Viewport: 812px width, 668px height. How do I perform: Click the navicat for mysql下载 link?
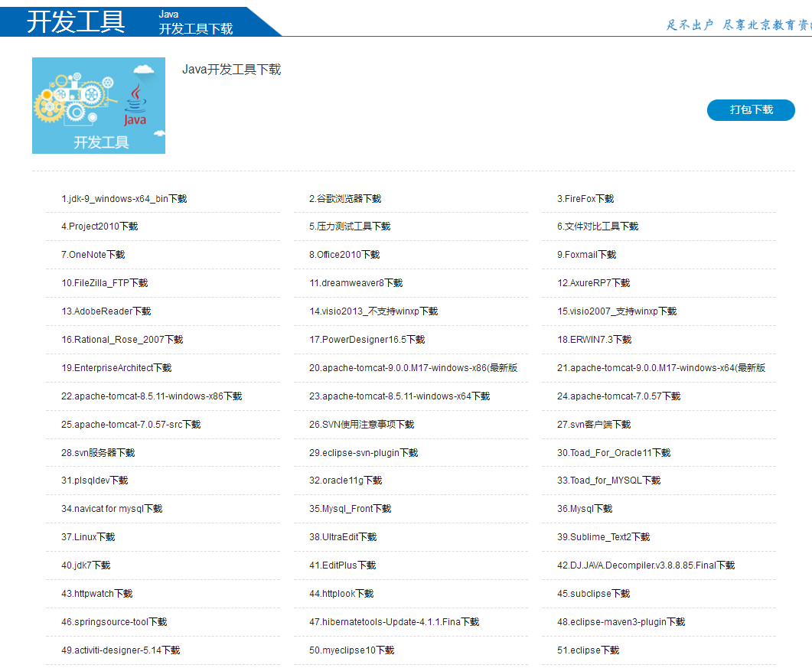pyautogui.click(x=112, y=509)
